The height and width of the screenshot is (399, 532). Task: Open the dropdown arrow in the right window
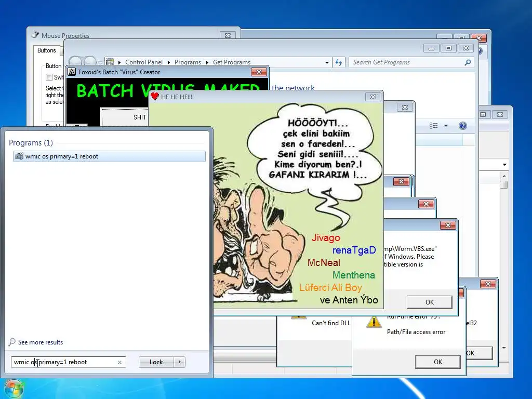[x=504, y=165]
